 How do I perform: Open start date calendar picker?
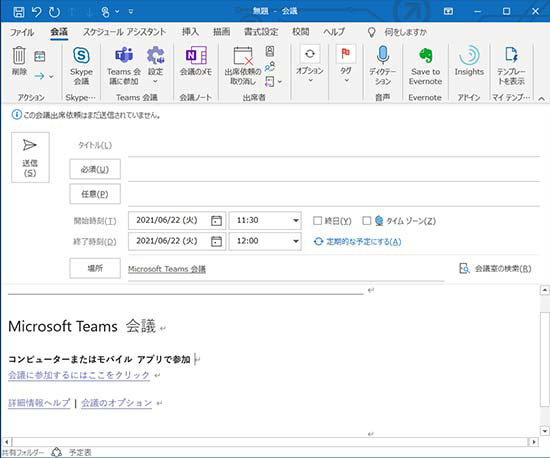click(216, 221)
